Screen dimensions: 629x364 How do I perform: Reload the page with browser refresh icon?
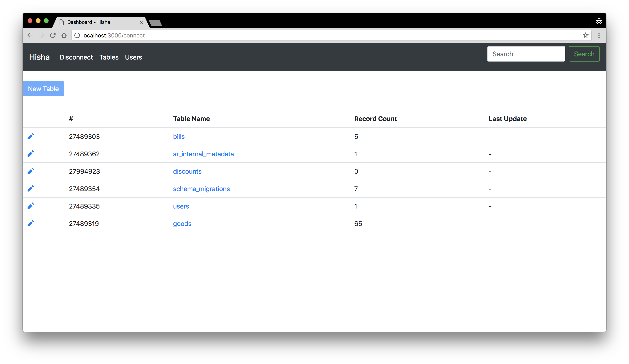[x=53, y=35]
